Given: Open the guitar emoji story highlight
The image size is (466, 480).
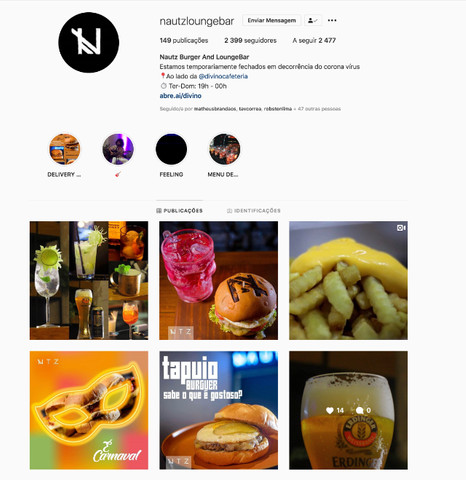Looking at the screenshot, I should 118,149.
